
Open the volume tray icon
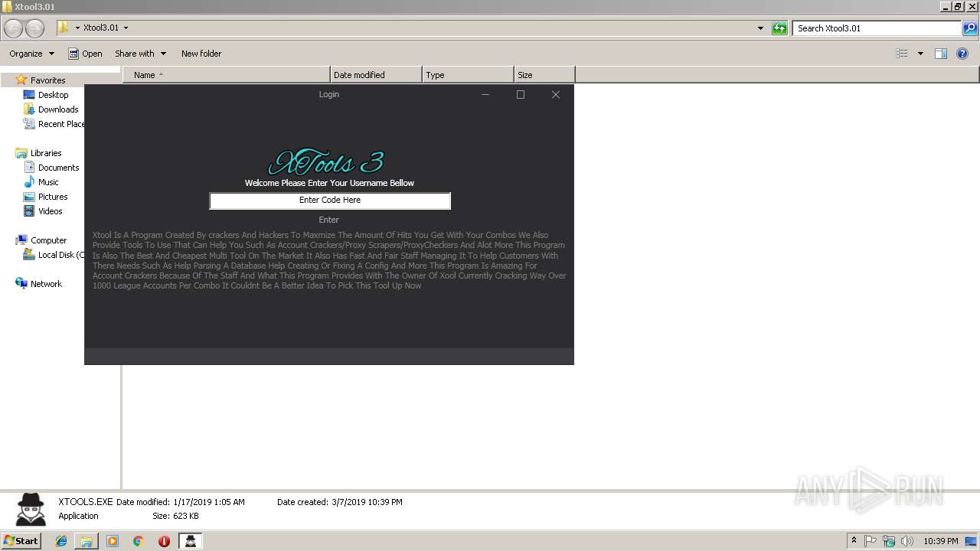pos(907,541)
